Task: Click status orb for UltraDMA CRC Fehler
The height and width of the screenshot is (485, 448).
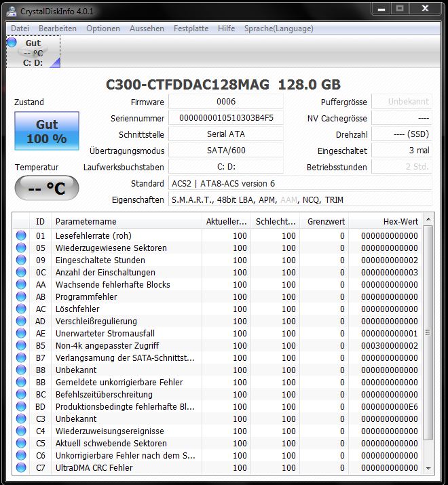Action: [x=21, y=467]
